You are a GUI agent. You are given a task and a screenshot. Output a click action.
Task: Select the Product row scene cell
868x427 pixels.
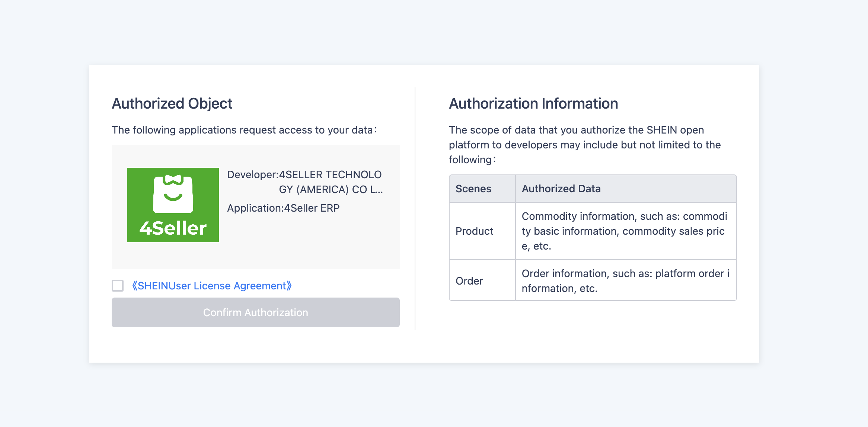475,231
